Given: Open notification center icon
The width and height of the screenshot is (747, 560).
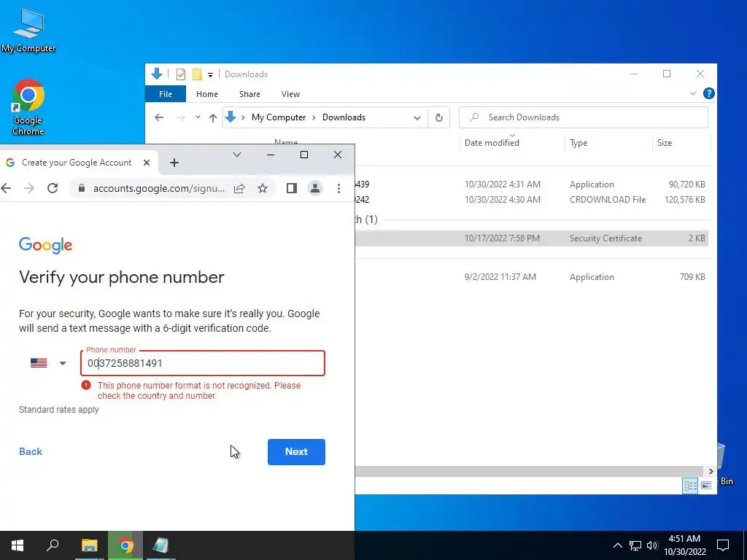Looking at the screenshot, I should click(723, 545).
